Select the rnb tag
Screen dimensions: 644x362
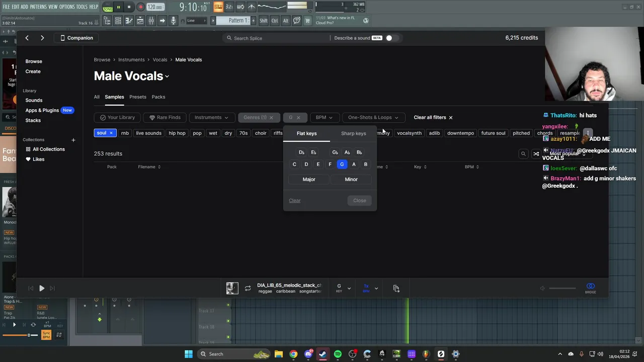click(x=125, y=133)
